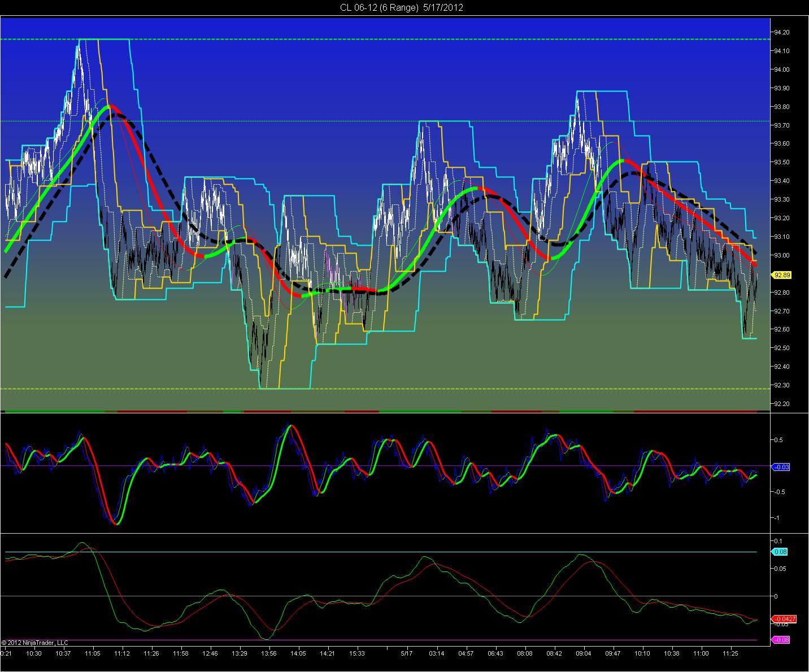809x672 pixels.
Task: Select the 92.60 price scale value
Action: (782, 330)
